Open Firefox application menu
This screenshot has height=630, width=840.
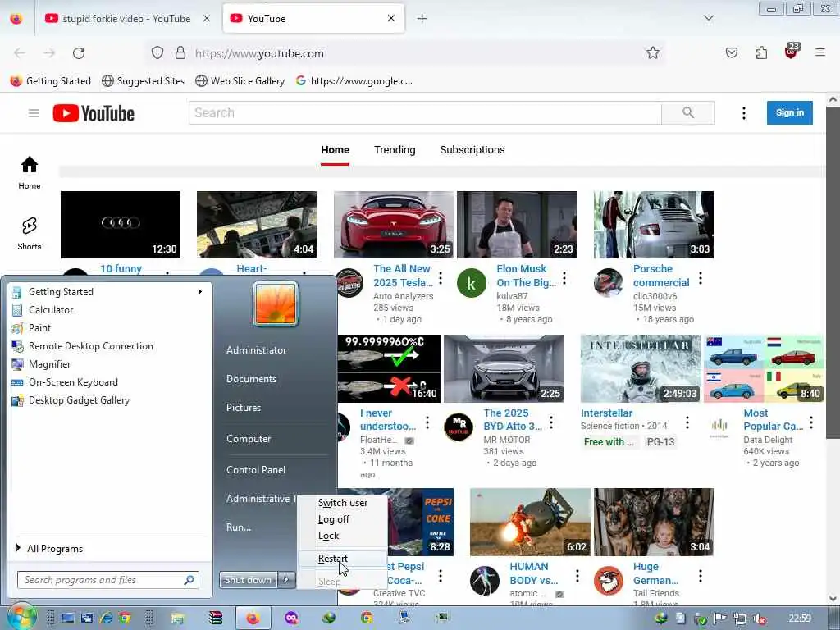(819, 52)
